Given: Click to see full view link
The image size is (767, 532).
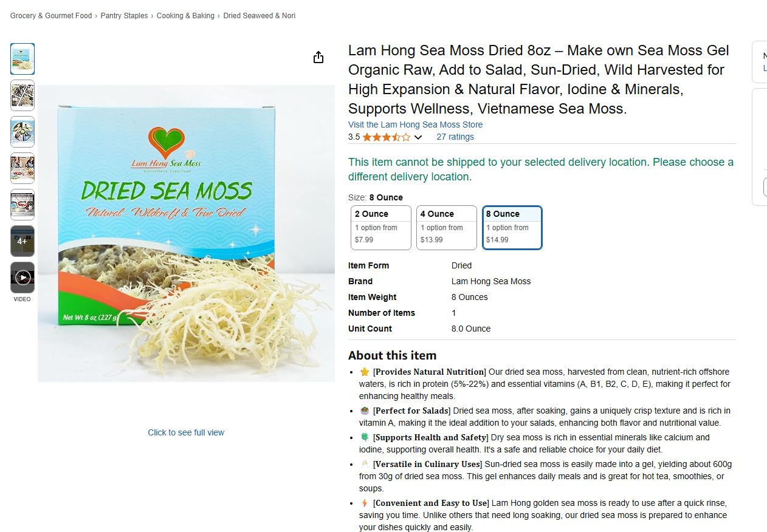Looking at the screenshot, I should [x=186, y=432].
